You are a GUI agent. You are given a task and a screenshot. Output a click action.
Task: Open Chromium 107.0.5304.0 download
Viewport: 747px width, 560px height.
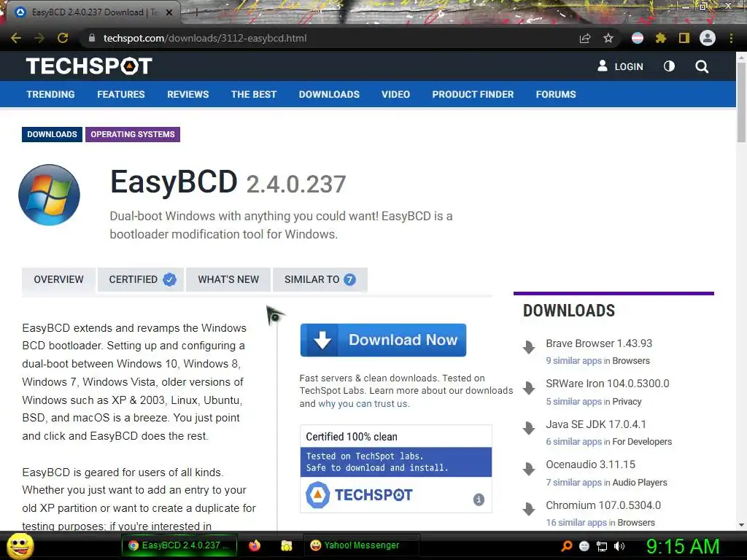tap(603, 505)
